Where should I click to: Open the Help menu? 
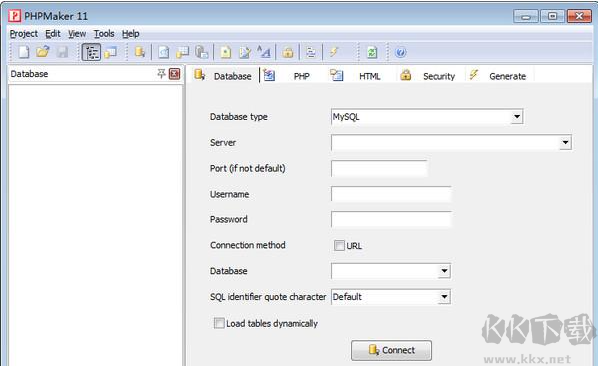[130, 34]
